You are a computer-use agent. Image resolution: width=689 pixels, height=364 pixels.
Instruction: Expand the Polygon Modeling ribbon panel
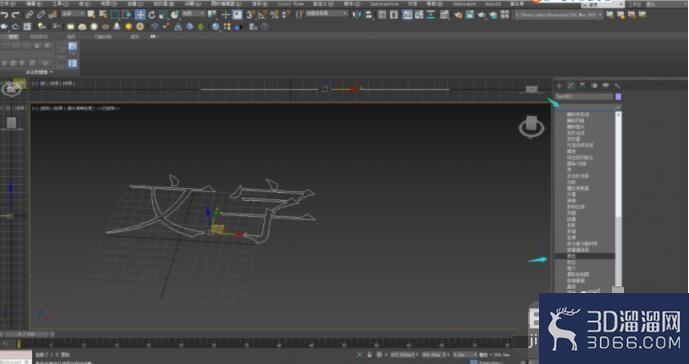pyautogui.click(x=39, y=72)
